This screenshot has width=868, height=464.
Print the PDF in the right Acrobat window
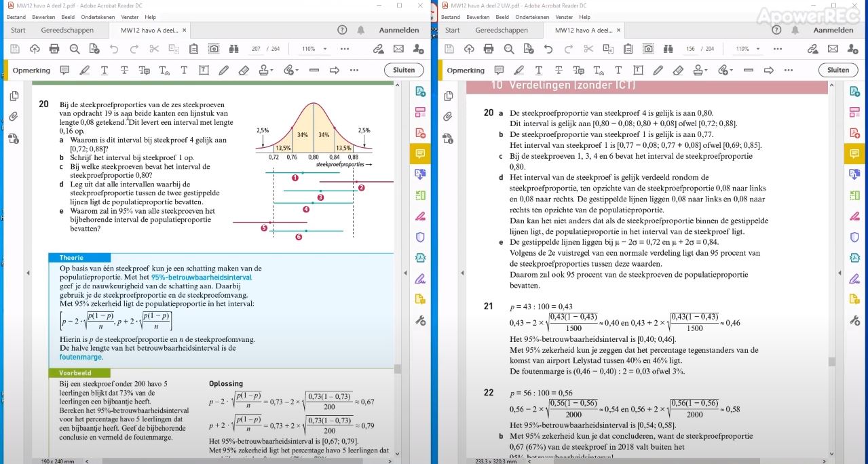point(489,49)
